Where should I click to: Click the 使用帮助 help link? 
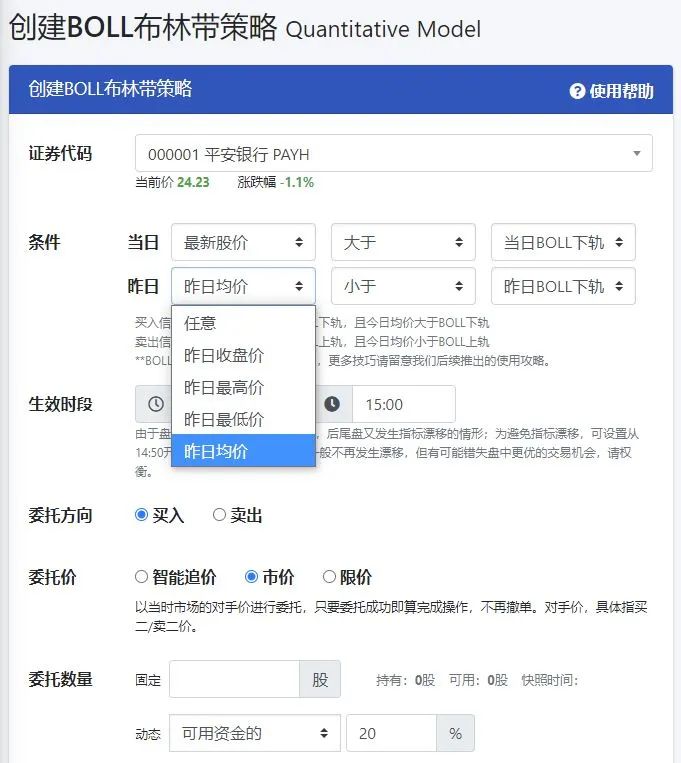click(621, 91)
